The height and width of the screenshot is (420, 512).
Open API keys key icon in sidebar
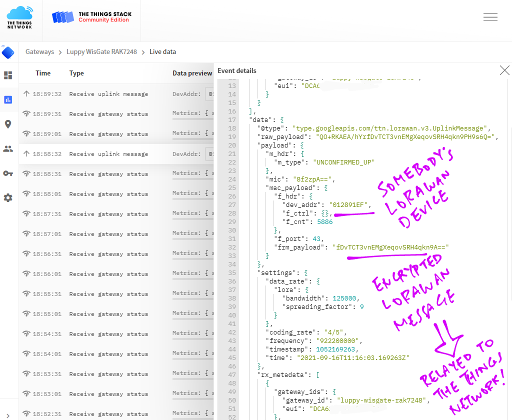8,173
